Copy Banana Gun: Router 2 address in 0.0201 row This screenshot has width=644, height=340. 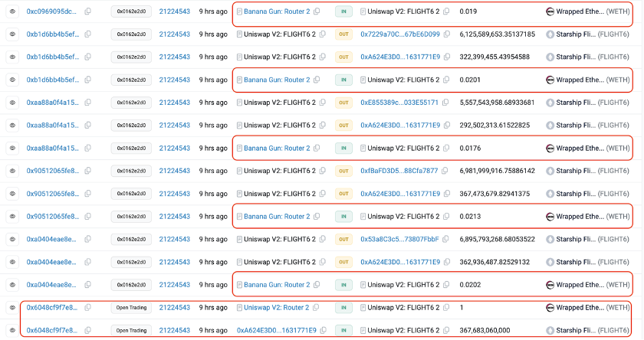[317, 80]
